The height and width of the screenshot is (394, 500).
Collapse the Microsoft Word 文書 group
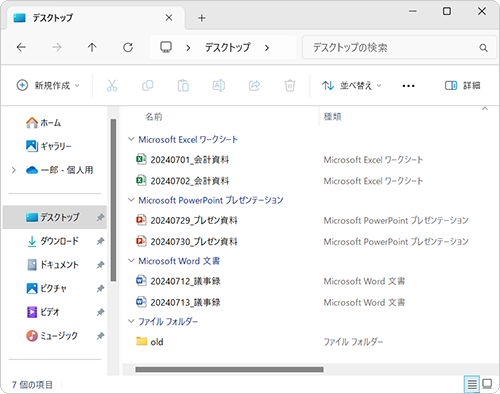coord(131,260)
